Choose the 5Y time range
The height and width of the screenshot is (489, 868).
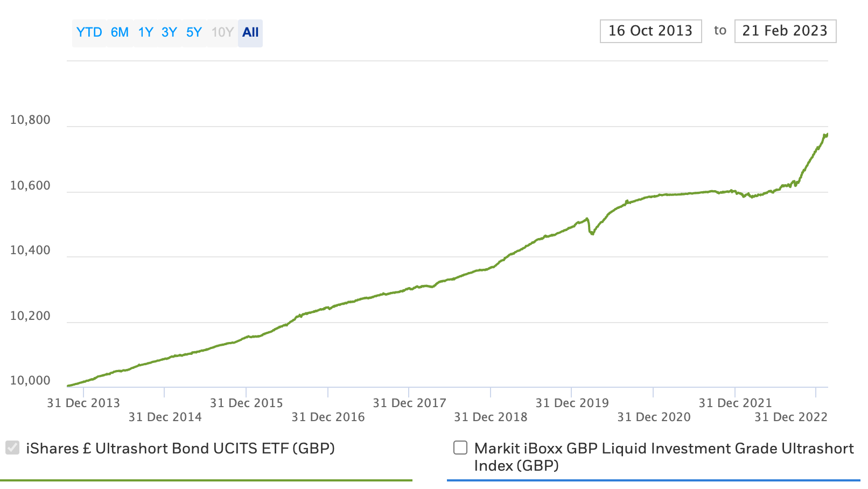click(x=194, y=33)
